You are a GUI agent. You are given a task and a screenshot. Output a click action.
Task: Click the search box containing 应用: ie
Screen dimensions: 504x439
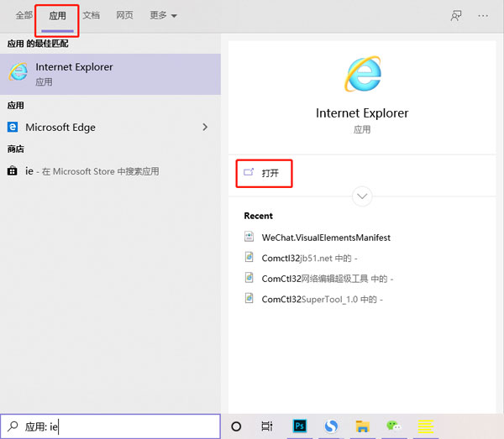click(110, 426)
